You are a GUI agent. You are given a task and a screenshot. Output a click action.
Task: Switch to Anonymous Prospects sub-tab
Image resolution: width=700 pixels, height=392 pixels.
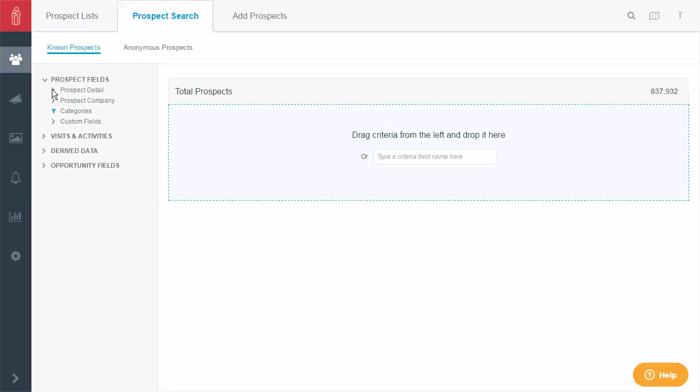point(158,47)
